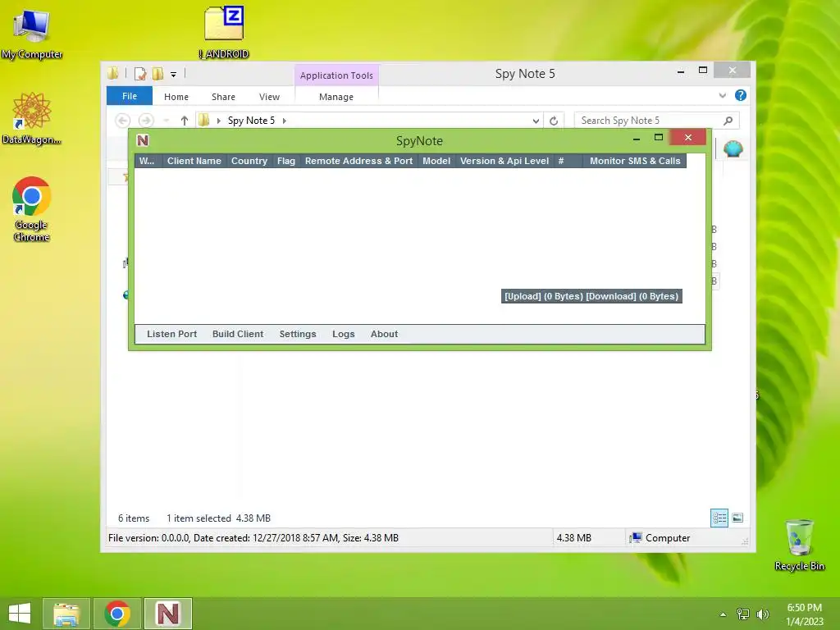Viewport: 840px width, 630px height.
Task: Switch Explorer to details view
Action: tap(719, 518)
